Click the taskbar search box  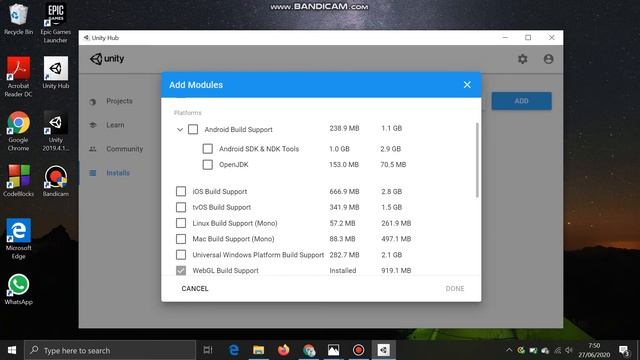[x=110, y=350]
